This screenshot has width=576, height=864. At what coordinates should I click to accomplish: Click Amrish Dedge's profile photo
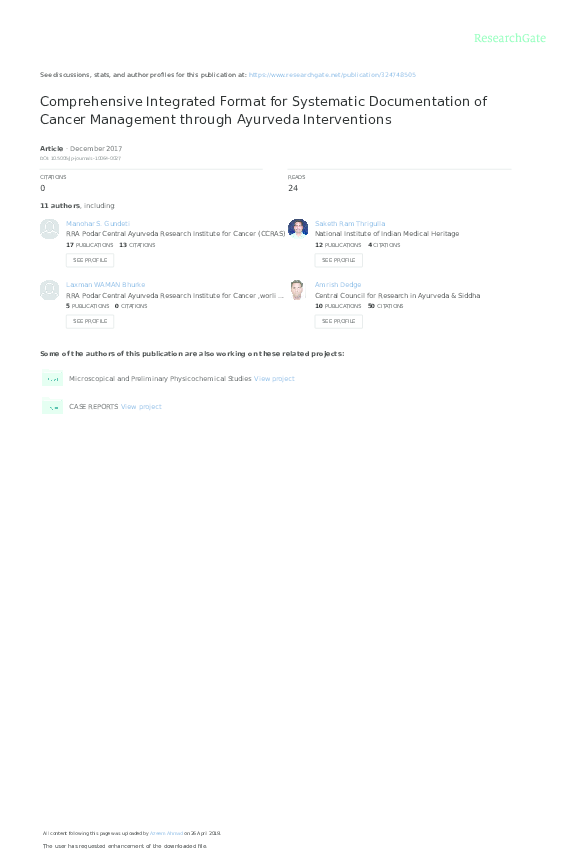298,289
